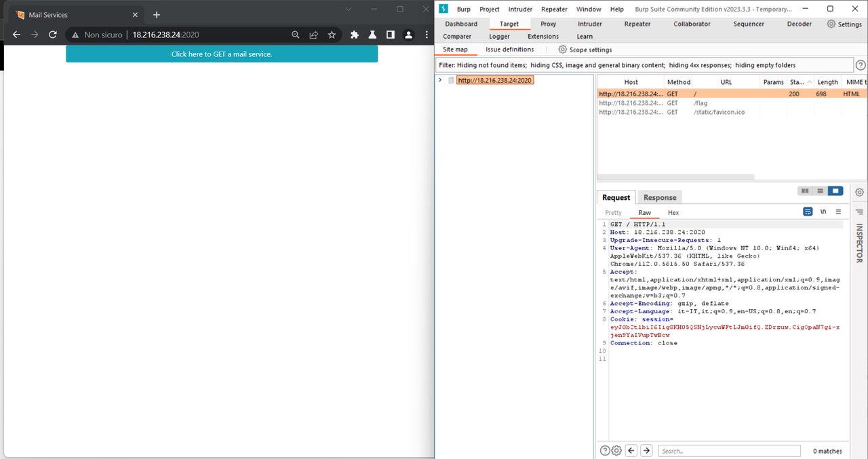
Task: Select http://18.216.238.24:2020 in site map tree
Action: [x=495, y=80]
